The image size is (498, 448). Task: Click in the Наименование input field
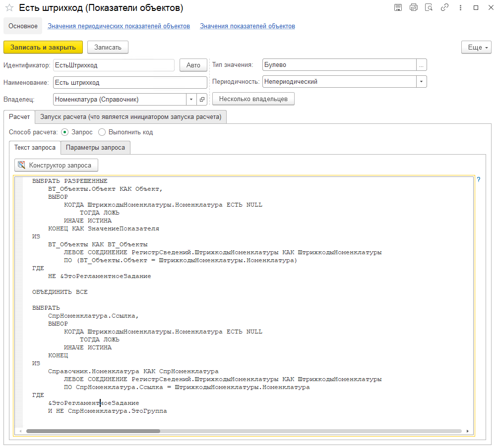click(x=130, y=82)
